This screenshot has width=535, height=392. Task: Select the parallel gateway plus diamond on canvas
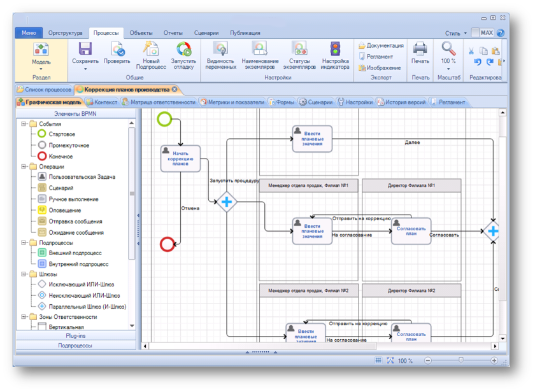(226, 202)
